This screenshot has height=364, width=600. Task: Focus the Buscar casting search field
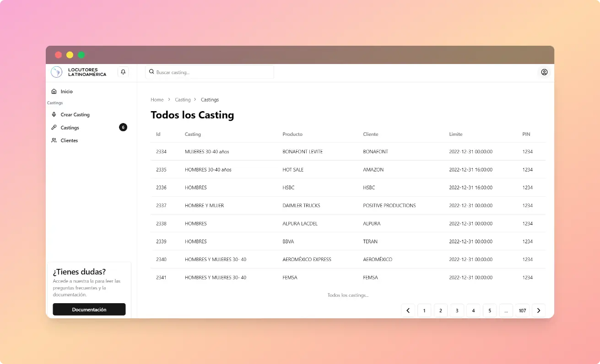[x=213, y=72]
